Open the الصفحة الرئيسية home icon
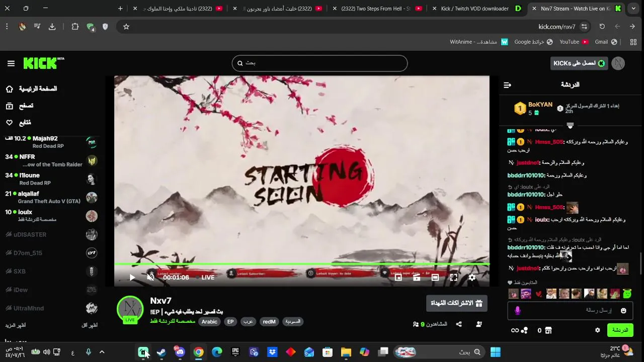The width and height of the screenshot is (644, 362). coord(10,89)
